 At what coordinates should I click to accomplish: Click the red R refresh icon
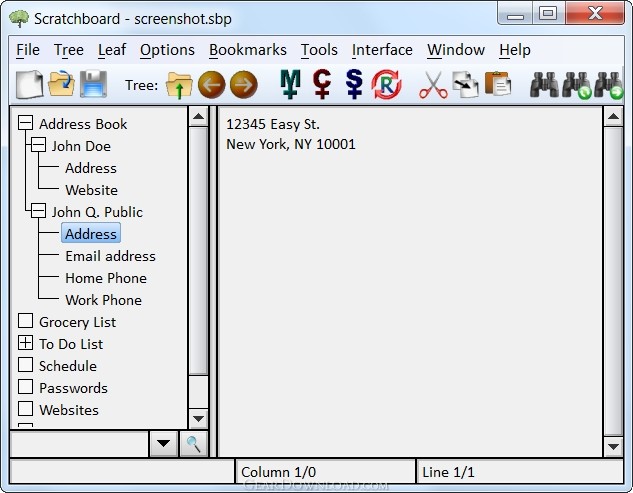(x=386, y=85)
